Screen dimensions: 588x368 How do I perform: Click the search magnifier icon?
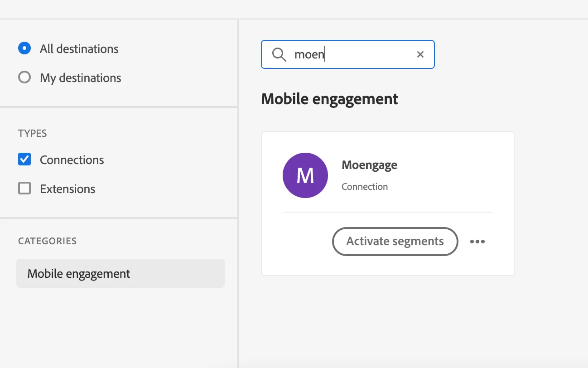tap(279, 55)
